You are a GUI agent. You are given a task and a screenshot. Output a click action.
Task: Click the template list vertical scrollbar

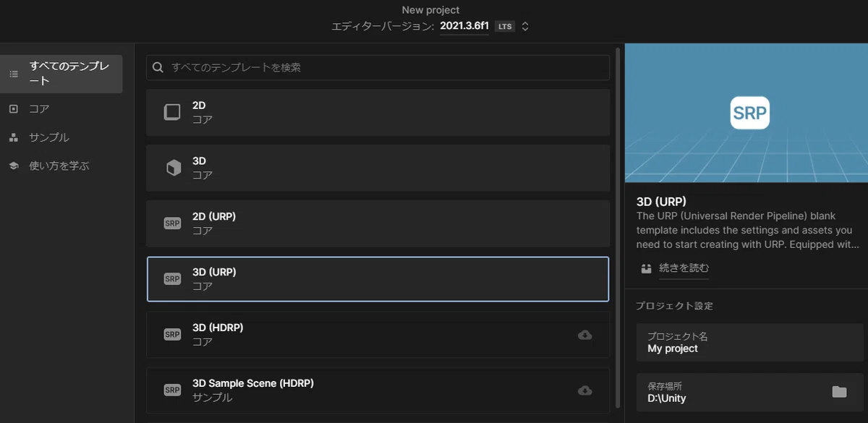618,228
